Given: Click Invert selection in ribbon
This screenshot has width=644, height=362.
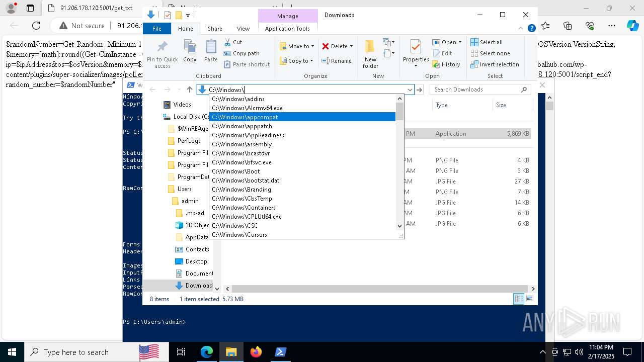Looking at the screenshot, I should pos(495,64).
